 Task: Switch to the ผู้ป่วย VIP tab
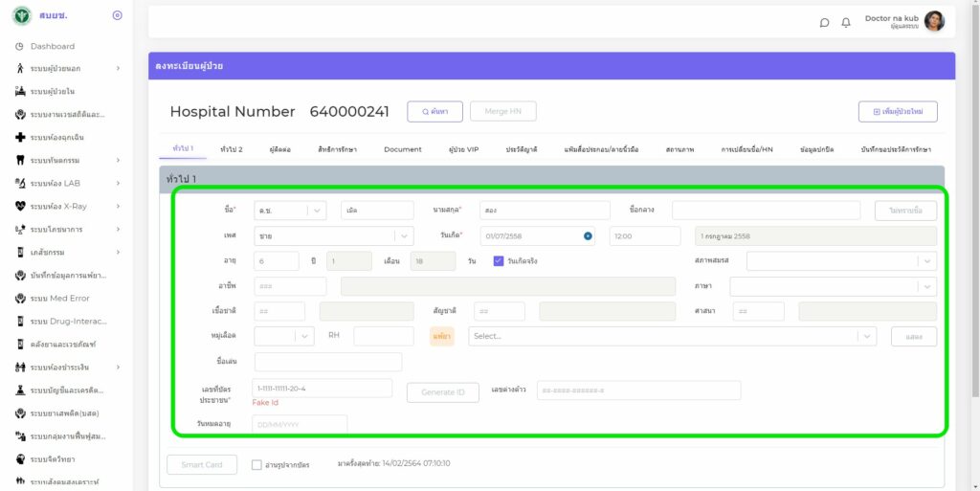point(463,149)
